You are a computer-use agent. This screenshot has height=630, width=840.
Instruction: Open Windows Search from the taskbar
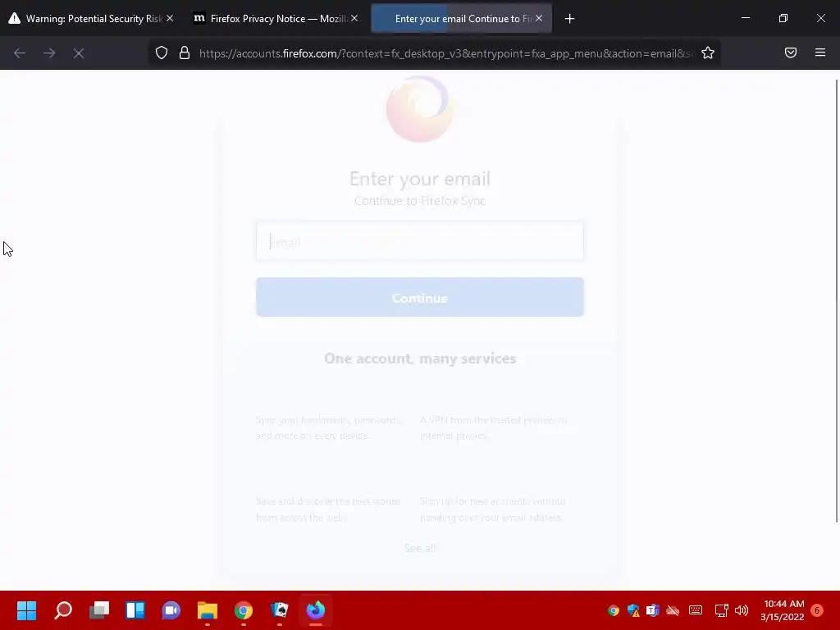coord(63,610)
